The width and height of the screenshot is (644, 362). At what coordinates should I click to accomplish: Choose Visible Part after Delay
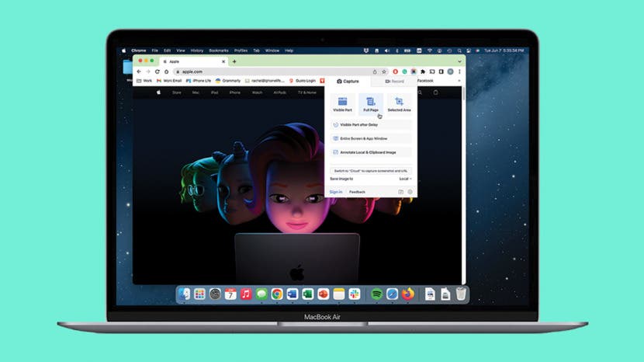coord(371,124)
